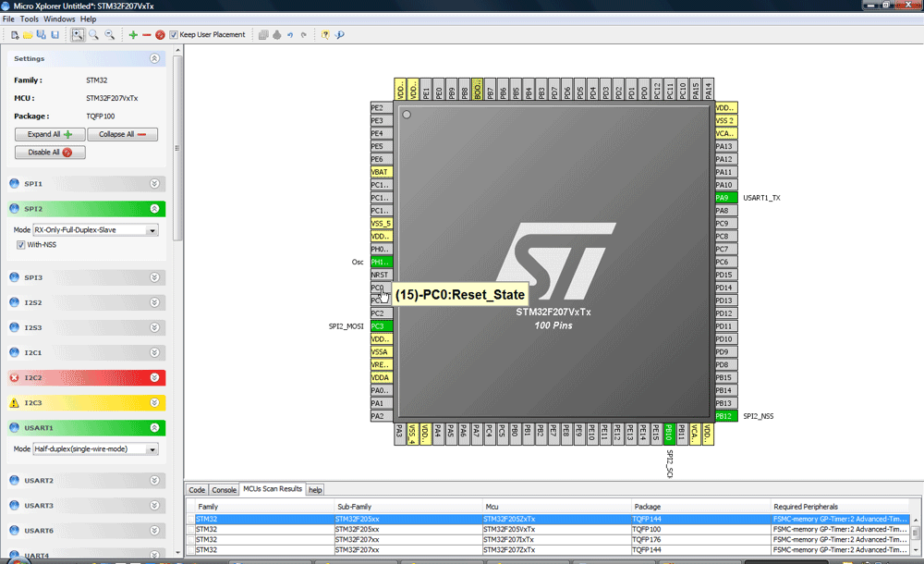Click the Zoom out magnifier icon

pos(109,35)
